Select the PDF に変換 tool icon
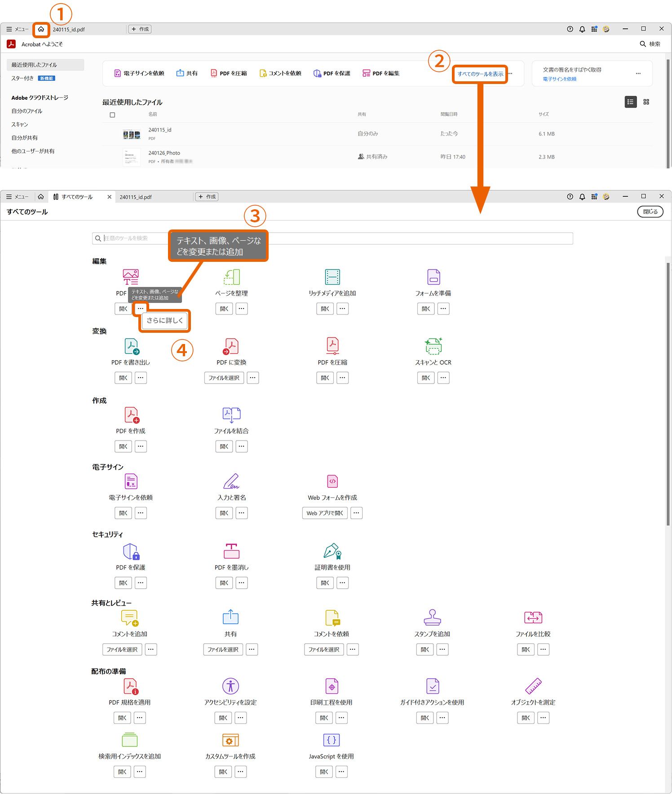The image size is (672, 794). [231, 346]
